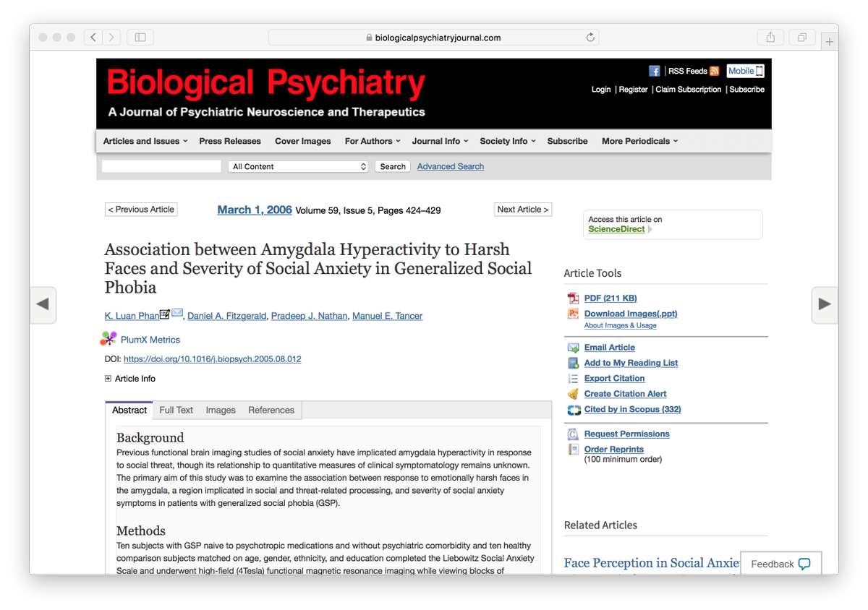Open Advanced Search link
This screenshot has width=868, height=610.
coord(451,166)
